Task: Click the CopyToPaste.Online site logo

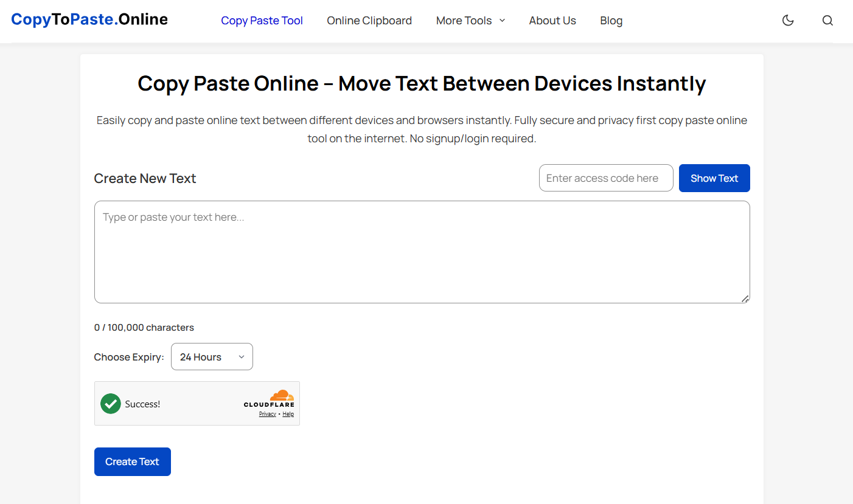Action: coord(89,19)
